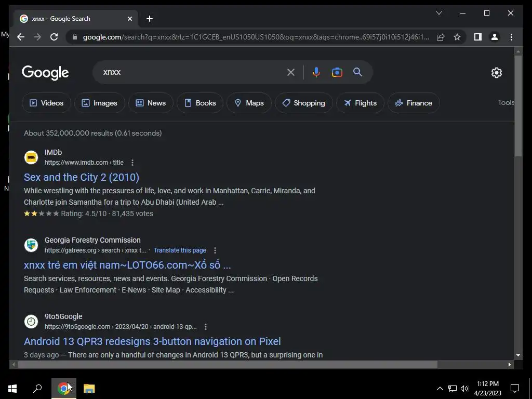Open Windows taskbar search
Image resolution: width=532 pixels, height=399 pixels.
tap(37, 389)
